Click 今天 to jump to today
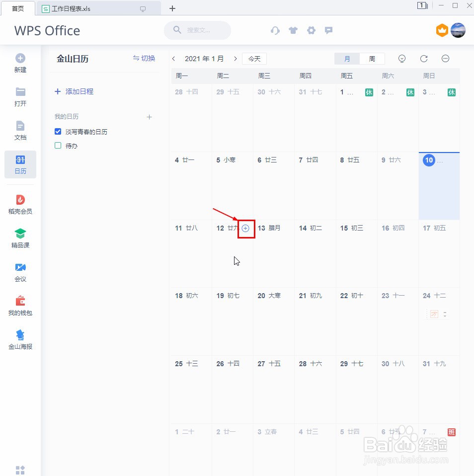Viewport: 474px width, 476px height. (254, 58)
